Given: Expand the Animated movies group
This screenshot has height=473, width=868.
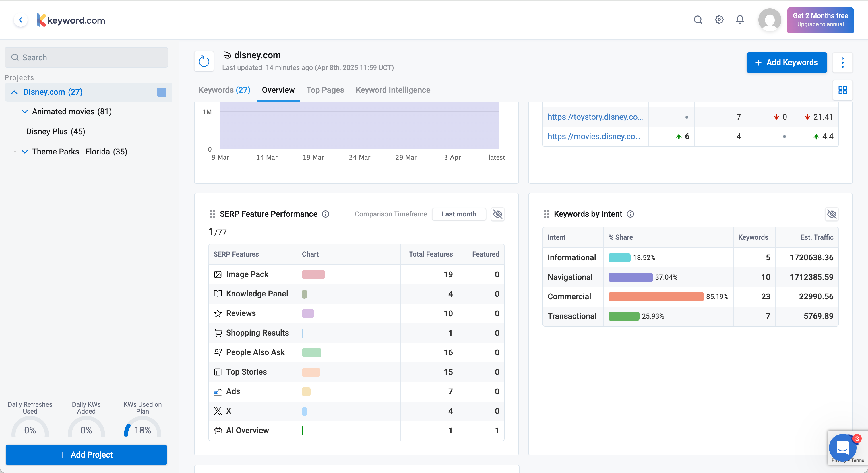Looking at the screenshot, I should [x=25, y=112].
